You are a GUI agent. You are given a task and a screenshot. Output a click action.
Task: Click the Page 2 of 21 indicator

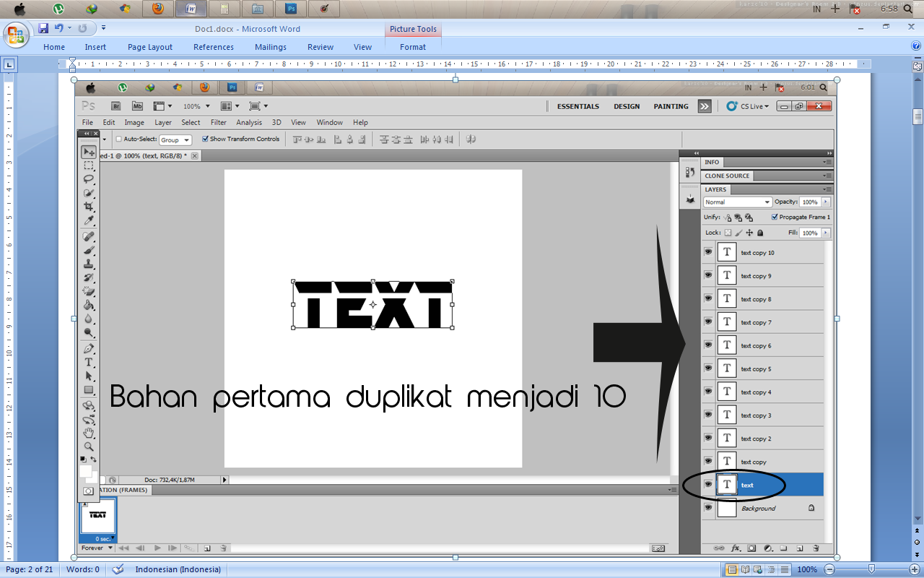point(30,569)
